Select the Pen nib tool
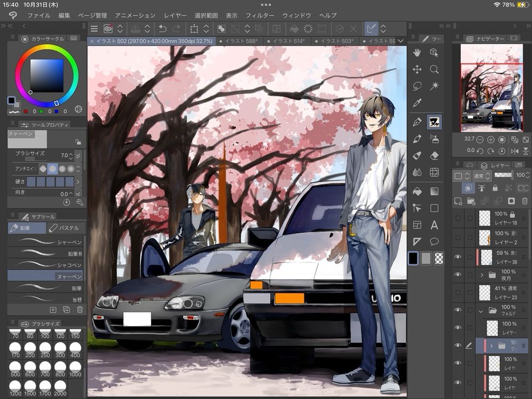532x399 pixels. [417, 121]
